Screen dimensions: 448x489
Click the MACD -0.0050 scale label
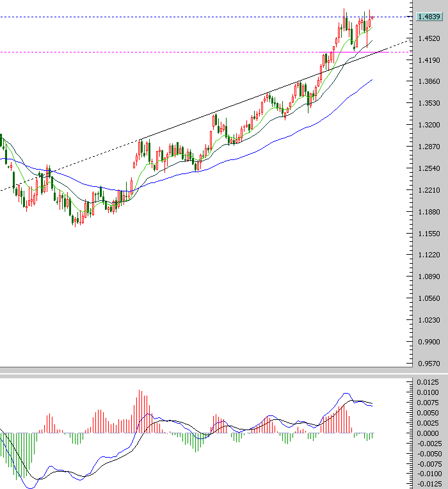coord(429,454)
